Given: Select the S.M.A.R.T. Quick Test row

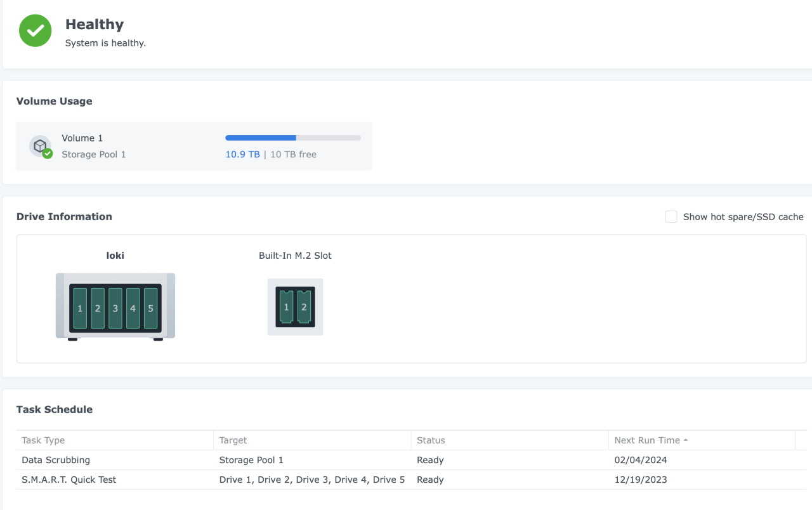Looking at the screenshot, I should [412, 480].
